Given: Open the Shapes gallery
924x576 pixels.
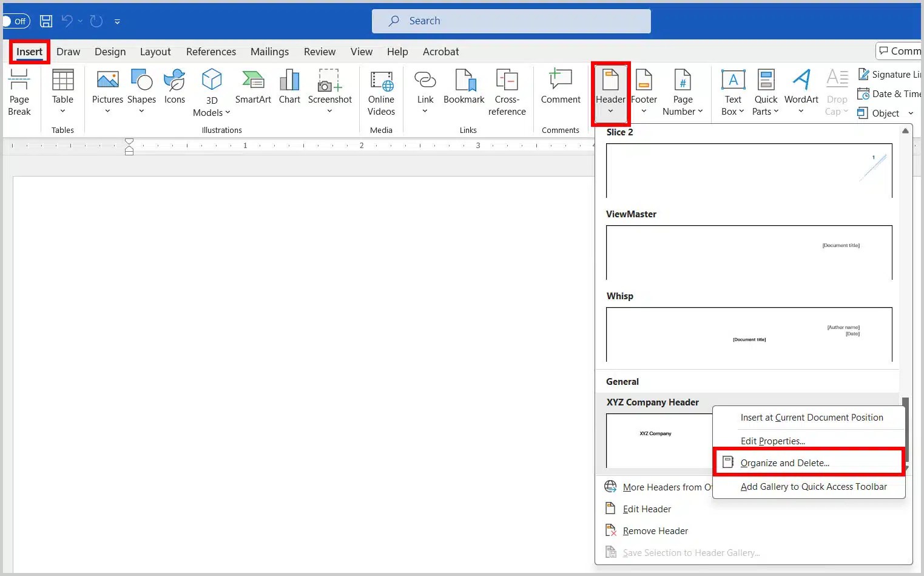Looking at the screenshot, I should pyautogui.click(x=141, y=92).
